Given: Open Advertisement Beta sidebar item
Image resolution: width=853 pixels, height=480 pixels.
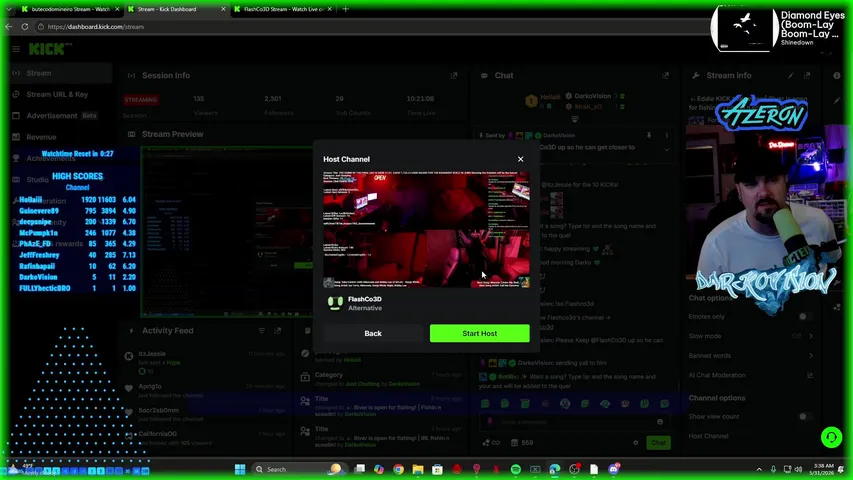Looking at the screenshot, I should [61, 115].
